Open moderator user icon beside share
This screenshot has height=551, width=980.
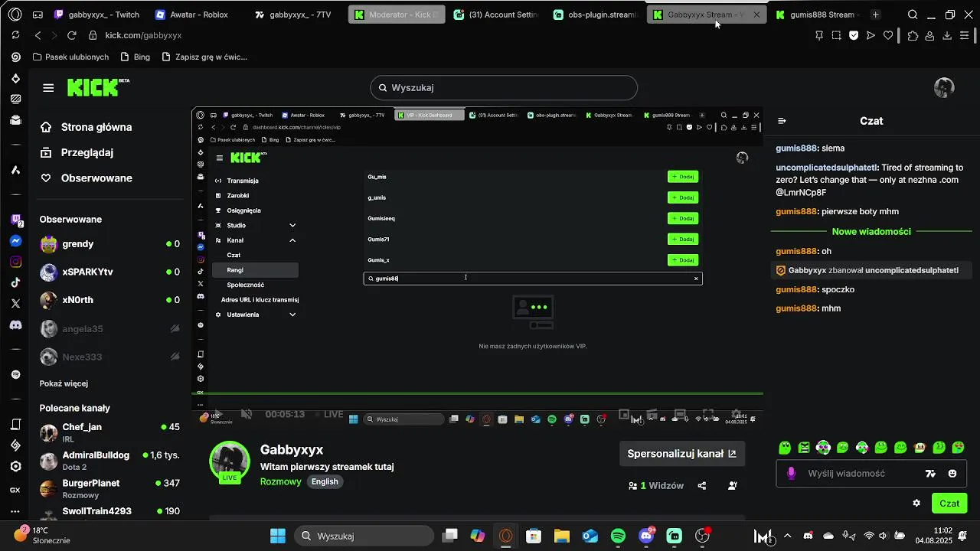pyautogui.click(x=733, y=486)
